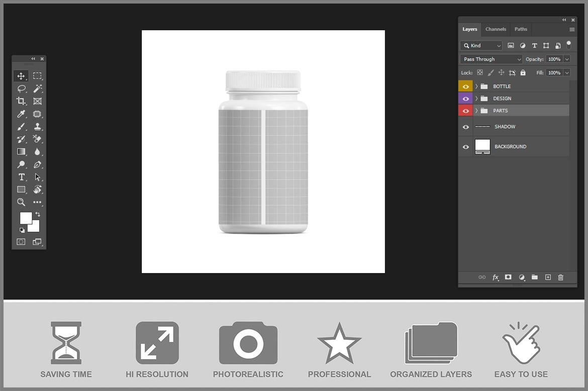The width and height of the screenshot is (588, 391).
Task: Switch to the Channels tab
Action: click(x=496, y=29)
